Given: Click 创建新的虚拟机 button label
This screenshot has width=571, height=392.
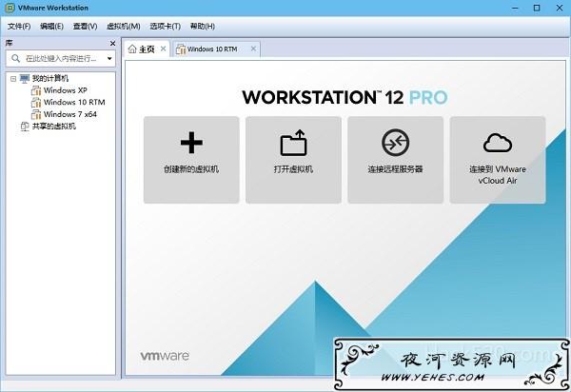Looking at the screenshot, I should 191,169.
